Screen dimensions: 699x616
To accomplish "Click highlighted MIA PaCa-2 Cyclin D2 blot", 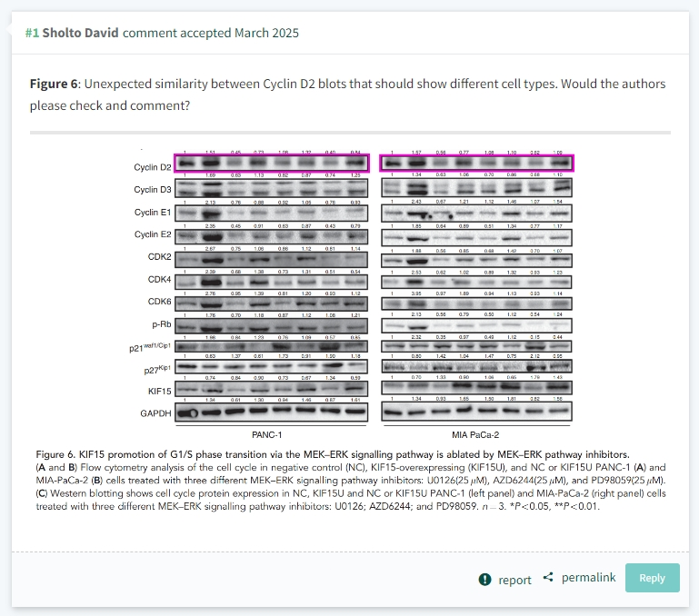I will 476,163.
